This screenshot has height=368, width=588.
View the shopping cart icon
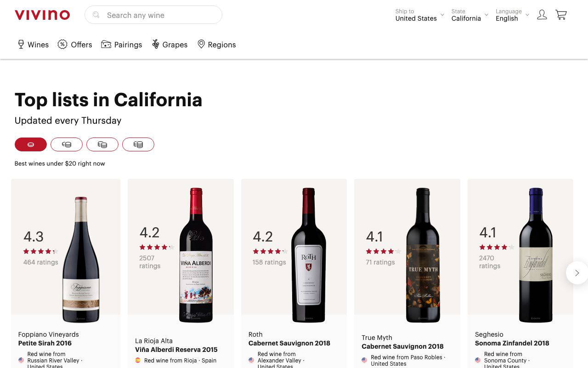click(561, 15)
